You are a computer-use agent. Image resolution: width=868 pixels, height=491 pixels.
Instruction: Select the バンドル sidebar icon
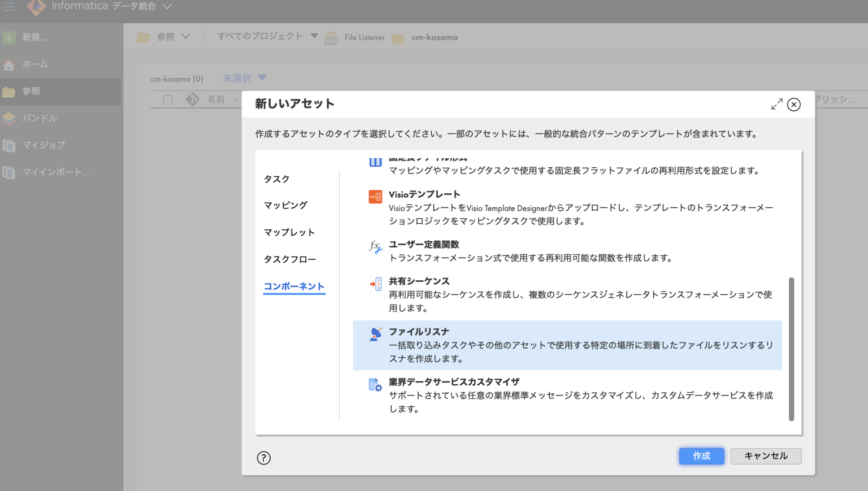8,118
